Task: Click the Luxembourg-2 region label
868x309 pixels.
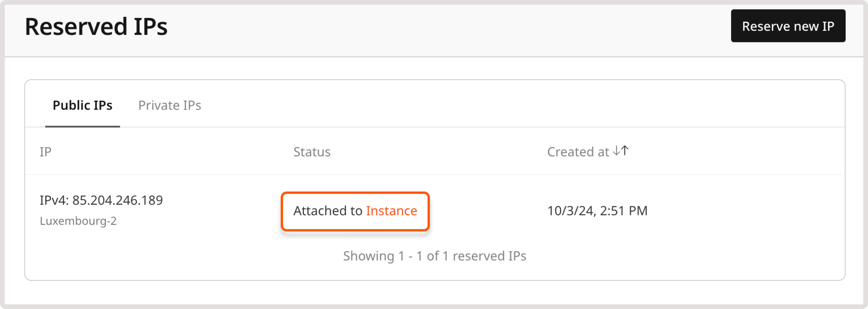Action: pos(78,221)
